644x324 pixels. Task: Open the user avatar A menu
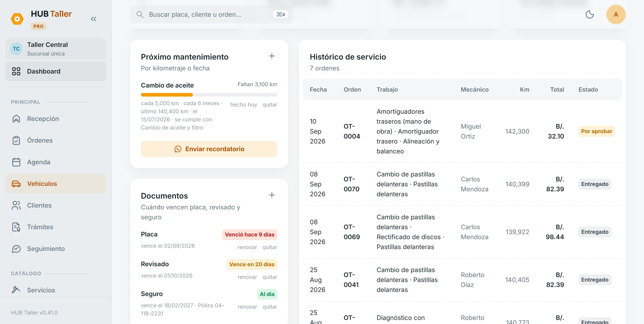(616, 14)
